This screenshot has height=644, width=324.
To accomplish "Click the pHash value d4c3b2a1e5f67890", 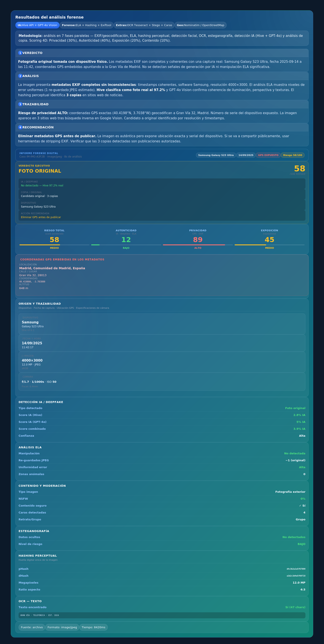I will [x=296, y=569].
